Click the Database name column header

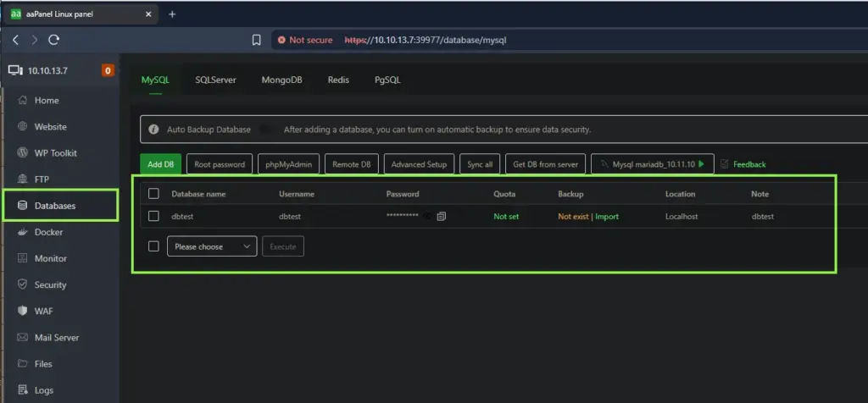tap(198, 194)
